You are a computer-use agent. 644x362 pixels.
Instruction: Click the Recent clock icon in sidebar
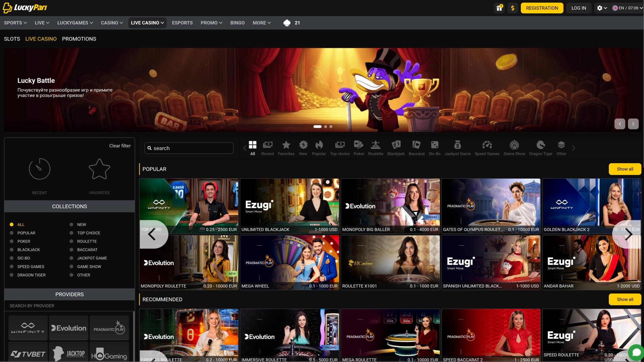tap(40, 169)
